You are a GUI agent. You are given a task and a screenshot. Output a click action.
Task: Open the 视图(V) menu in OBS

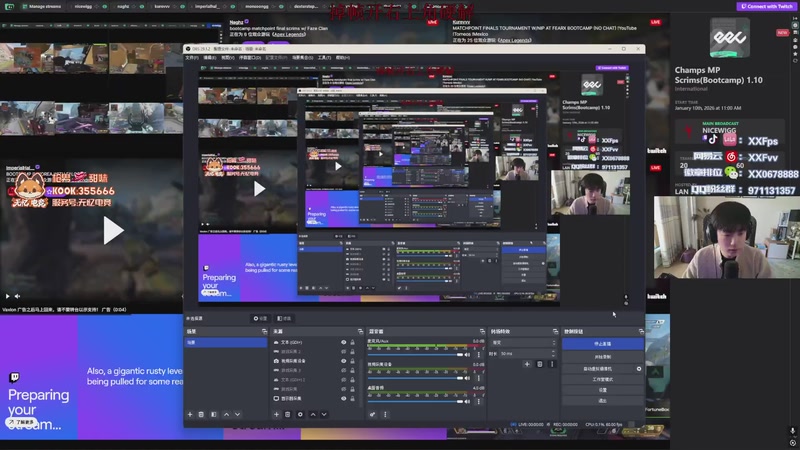click(228, 58)
